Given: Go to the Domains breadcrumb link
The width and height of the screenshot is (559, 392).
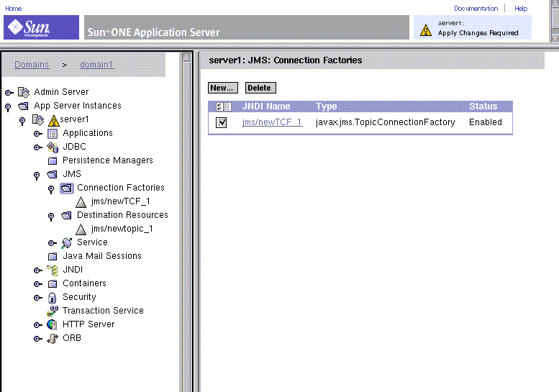Looking at the screenshot, I should coord(32,65).
